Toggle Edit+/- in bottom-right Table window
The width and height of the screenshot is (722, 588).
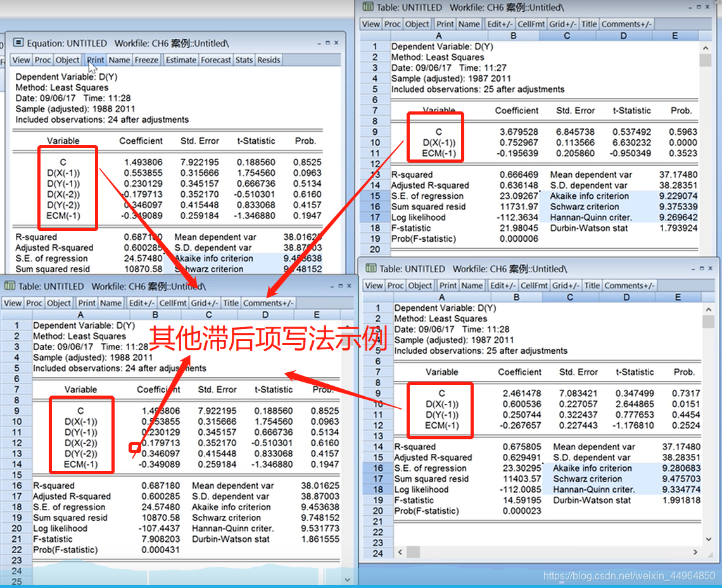[503, 285]
